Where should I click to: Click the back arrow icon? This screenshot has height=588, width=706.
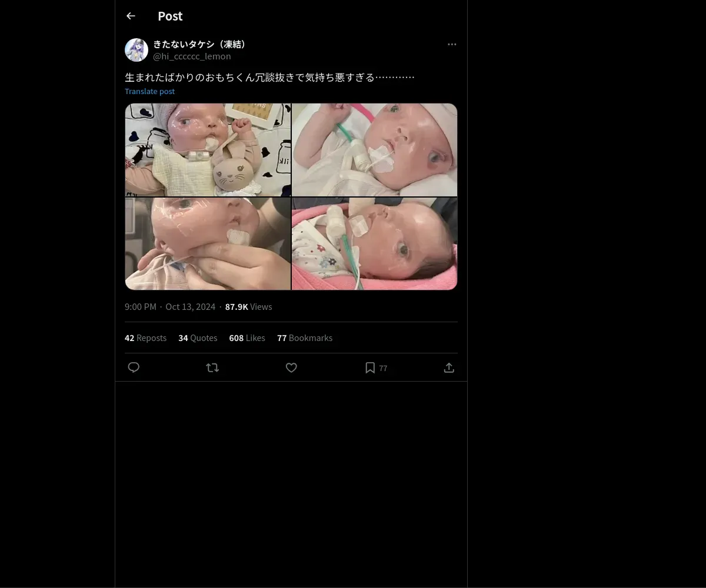131,16
